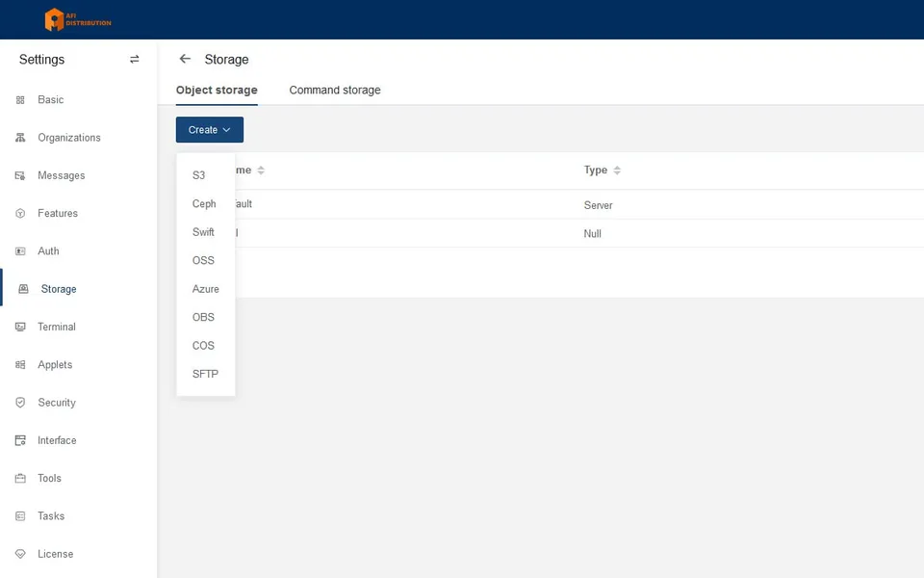Click the AFI Distribution logo
This screenshot has height=578, width=924.
tap(78, 19)
